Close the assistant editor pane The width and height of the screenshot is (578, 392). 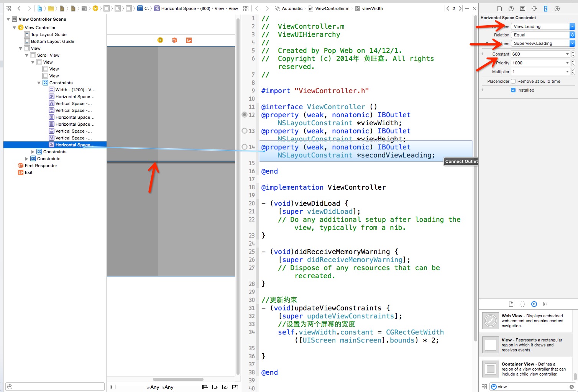tap(475, 8)
